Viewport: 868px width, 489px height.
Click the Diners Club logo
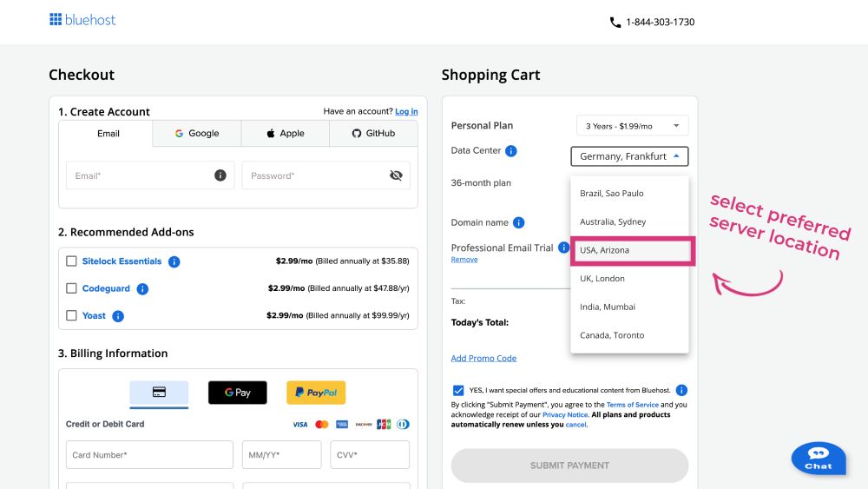[403, 424]
